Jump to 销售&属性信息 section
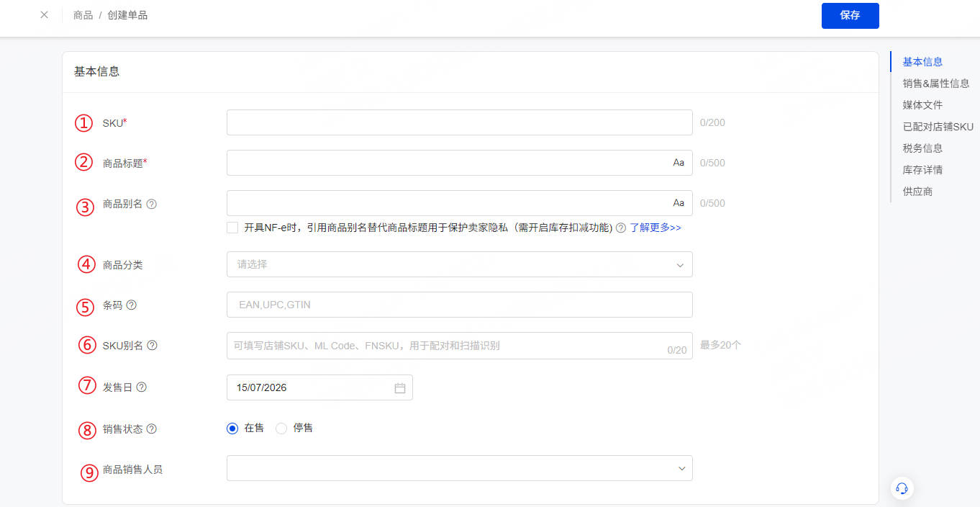 (936, 84)
